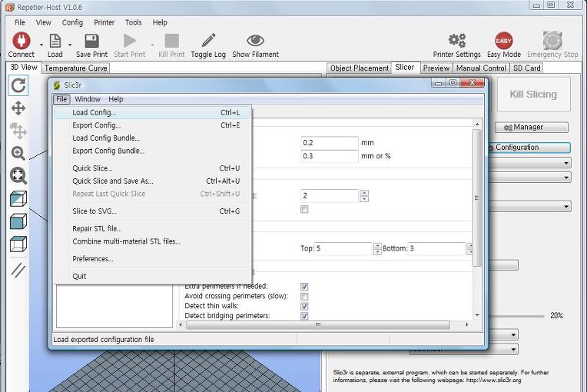Viewport: 587px width, 392px height.
Task: Choose the front cube view
Action: (18, 221)
